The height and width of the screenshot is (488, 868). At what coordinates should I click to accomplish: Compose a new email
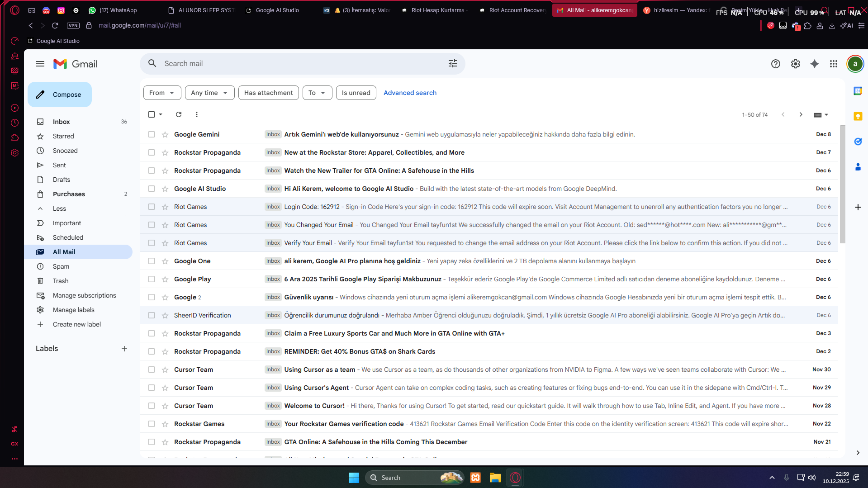click(x=60, y=95)
